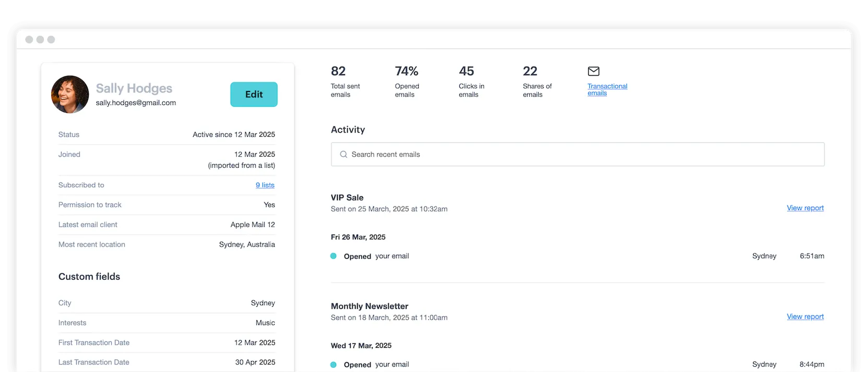
Task: Click the 82 Total sent emails stat
Action: coord(344,82)
